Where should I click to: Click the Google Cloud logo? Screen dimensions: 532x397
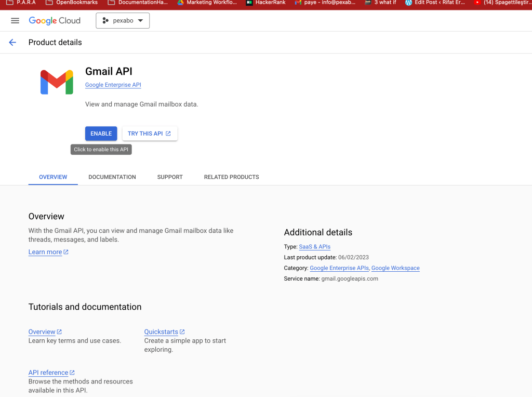coord(55,21)
